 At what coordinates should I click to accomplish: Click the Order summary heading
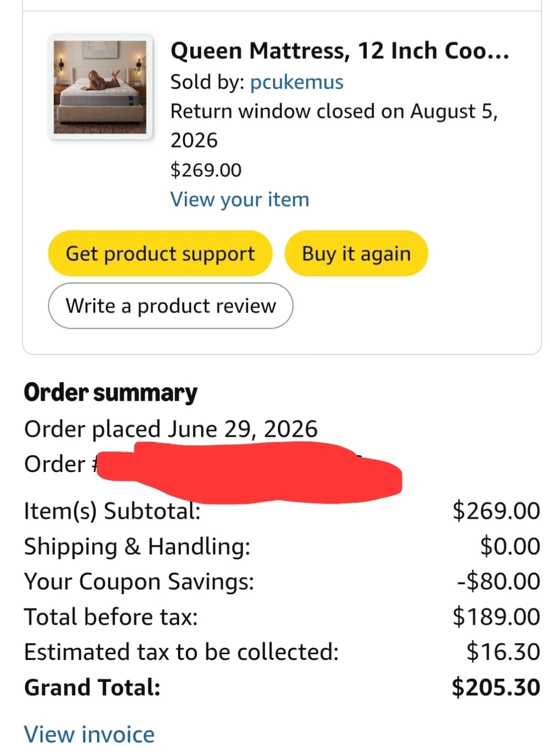[111, 393]
